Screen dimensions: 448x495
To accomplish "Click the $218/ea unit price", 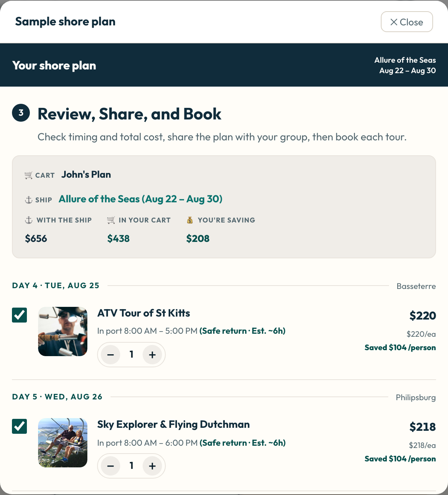I will (x=423, y=445).
